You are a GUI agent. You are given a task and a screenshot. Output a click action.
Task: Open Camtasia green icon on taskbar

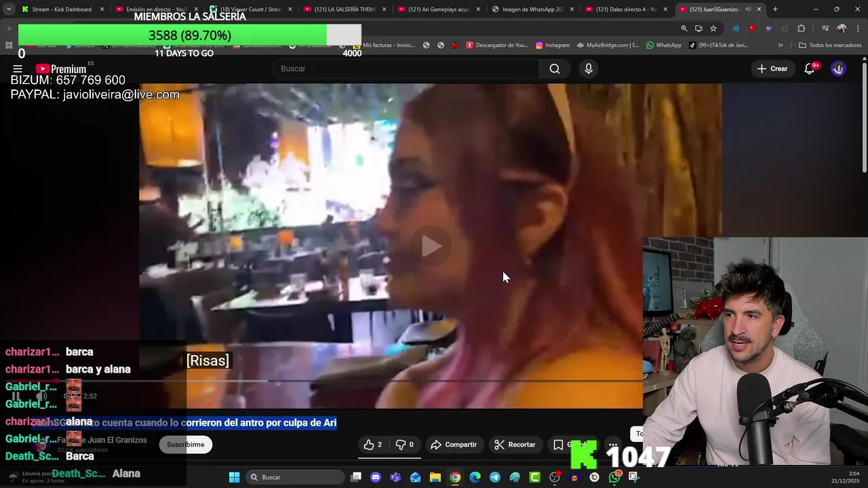535,477
